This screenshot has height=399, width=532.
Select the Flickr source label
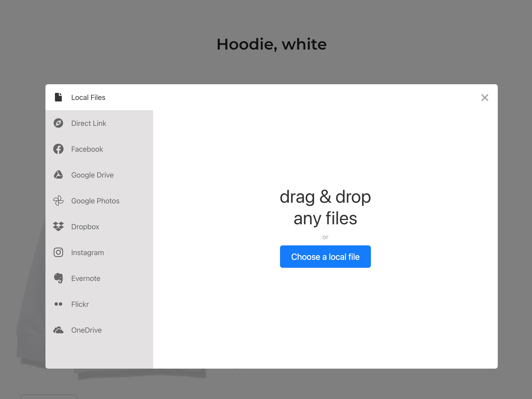80,304
